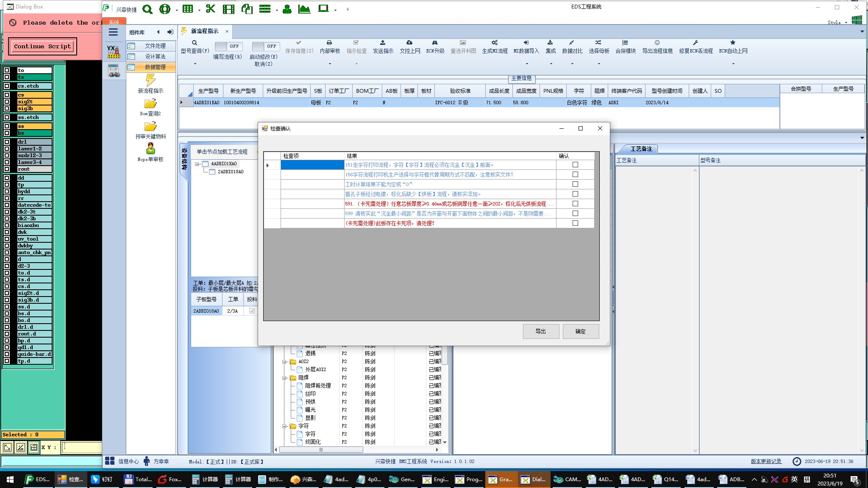Viewport: 868px width, 488px height.
Task: Collapse the 阻焊 folder in process tree
Action: tap(285, 377)
